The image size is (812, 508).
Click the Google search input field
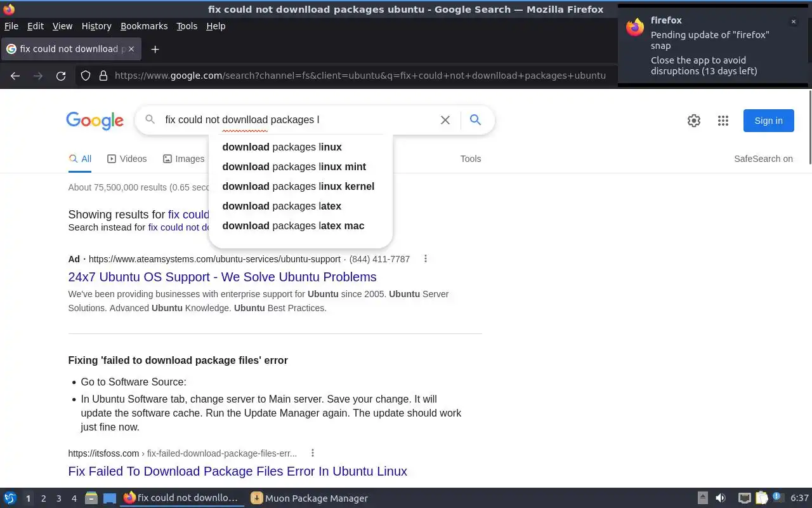[298, 119]
